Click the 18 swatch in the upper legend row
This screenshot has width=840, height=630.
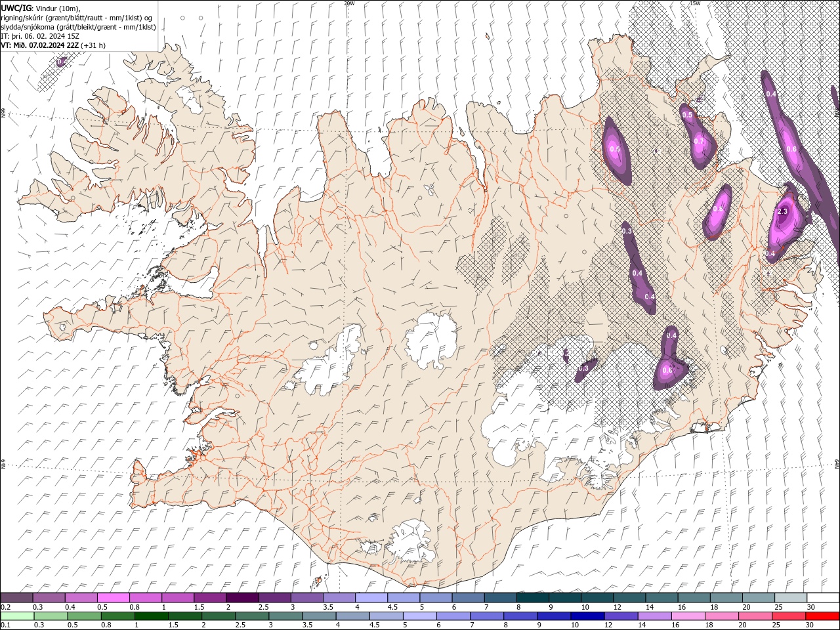coord(726,598)
